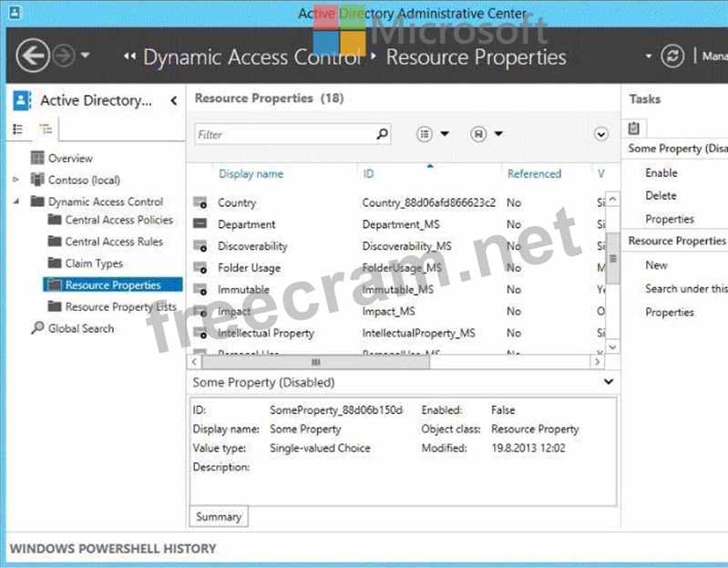Open Resource Property Lists folder

[120, 306]
